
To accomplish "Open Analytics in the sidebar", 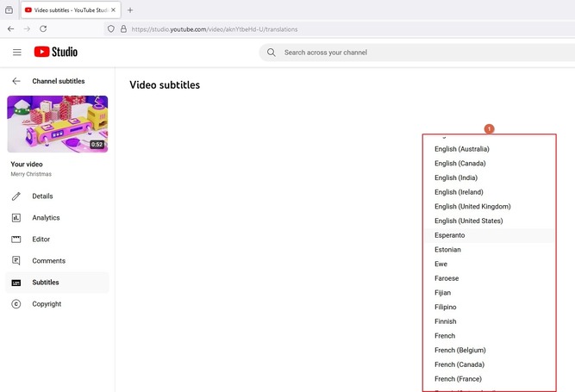I will [57, 218].
